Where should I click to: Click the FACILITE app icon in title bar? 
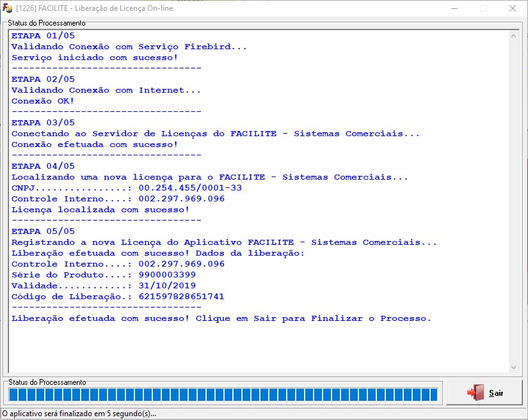[x=7, y=8]
